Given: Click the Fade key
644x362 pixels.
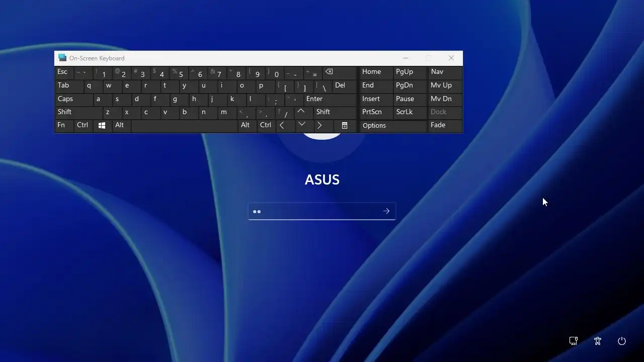Looking at the screenshot, I should pos(445,126).
